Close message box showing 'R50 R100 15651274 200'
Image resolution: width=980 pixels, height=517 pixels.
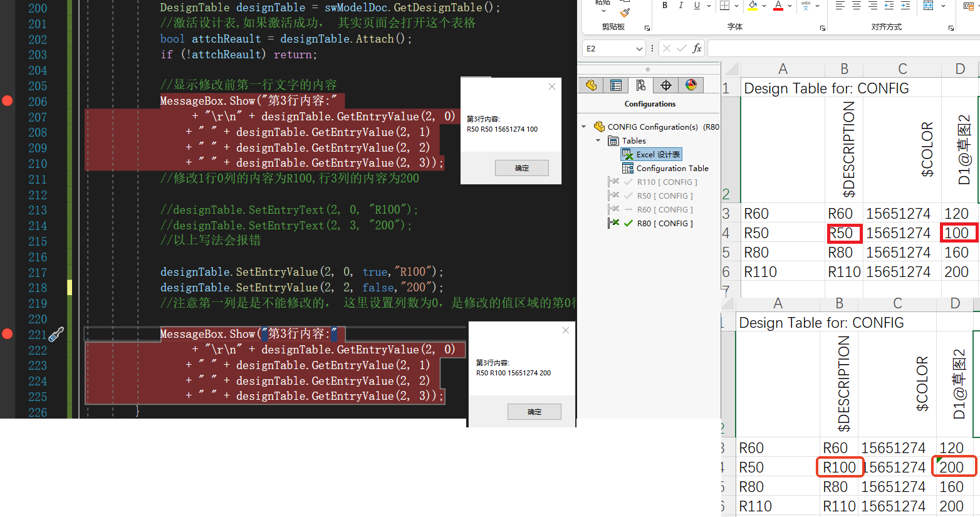pos(566,330)
